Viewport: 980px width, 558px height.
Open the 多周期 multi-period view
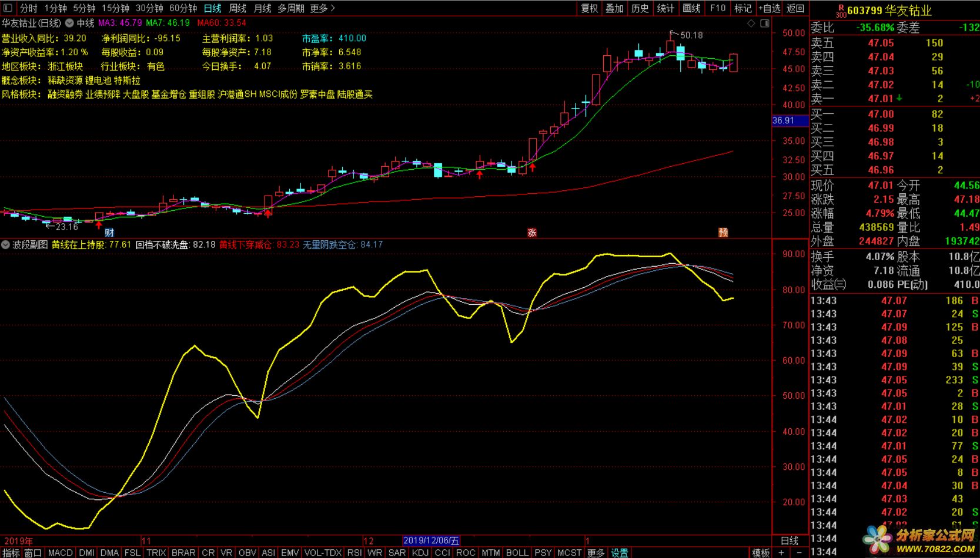tap(291, 8)
